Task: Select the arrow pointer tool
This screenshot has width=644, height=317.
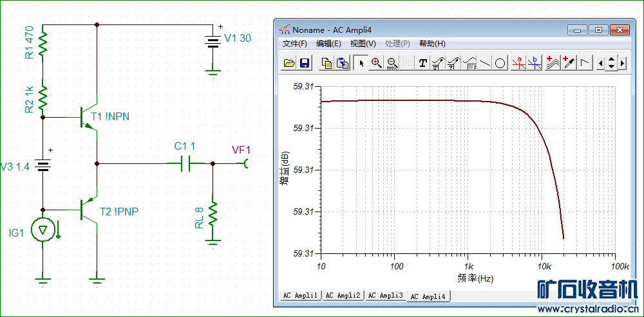Action: 361,63
